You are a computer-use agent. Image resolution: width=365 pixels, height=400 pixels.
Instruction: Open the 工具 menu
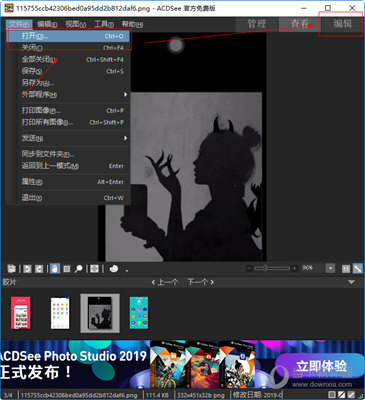tap(104, 24)
